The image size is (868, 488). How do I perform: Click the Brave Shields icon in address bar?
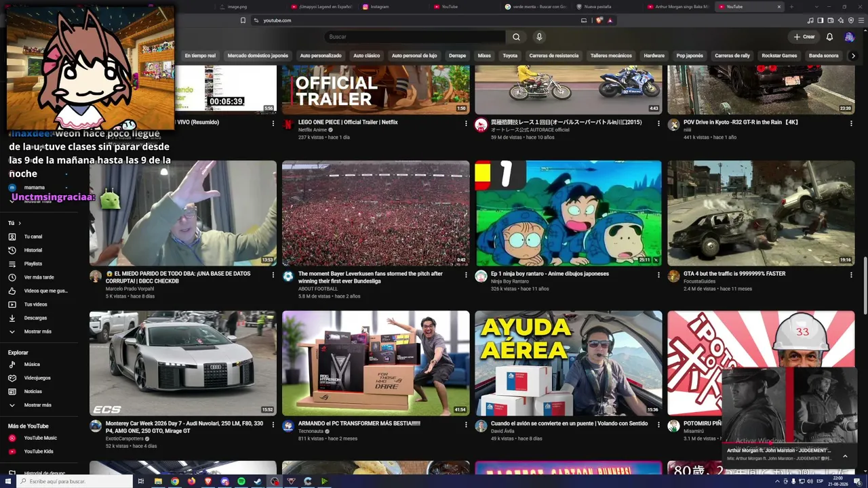599,20
